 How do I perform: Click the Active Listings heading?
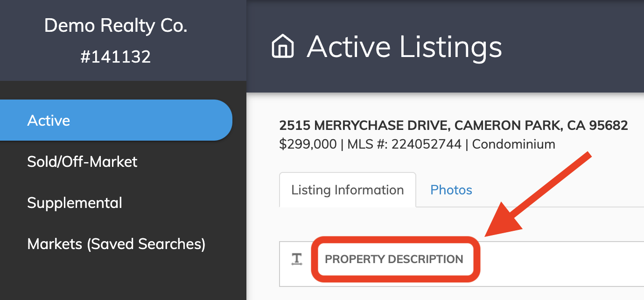pyautogui.click(x=404, y=47)
